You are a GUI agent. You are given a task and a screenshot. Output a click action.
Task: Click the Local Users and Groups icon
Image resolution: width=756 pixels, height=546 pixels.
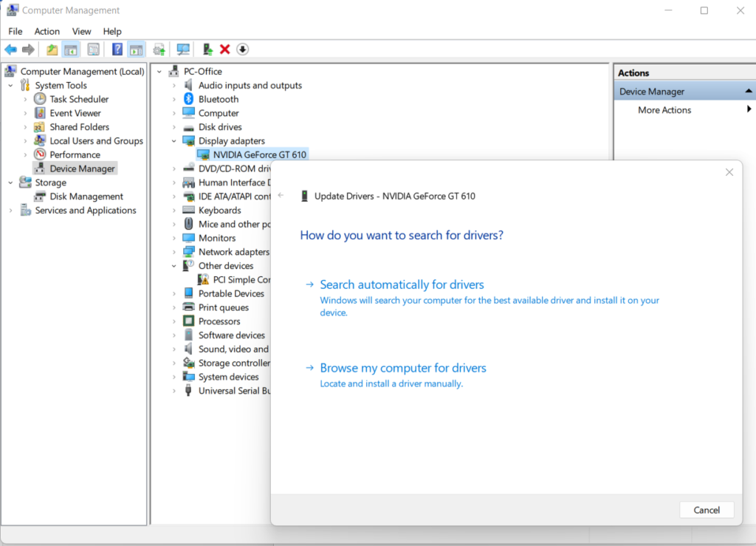tap(40, 140)
